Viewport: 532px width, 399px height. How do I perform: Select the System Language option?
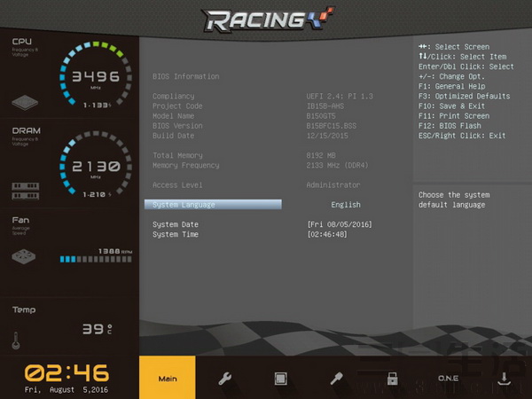click(x=213, y=205)
